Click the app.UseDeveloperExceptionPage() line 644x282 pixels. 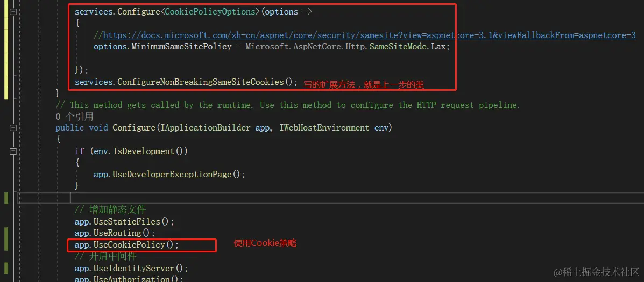[x=169, y=175]
